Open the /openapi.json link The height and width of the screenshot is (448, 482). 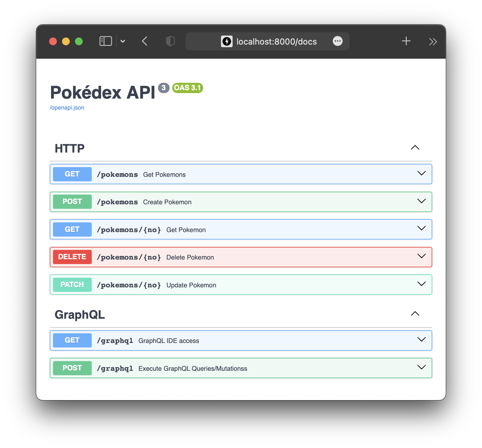[67, 108]
